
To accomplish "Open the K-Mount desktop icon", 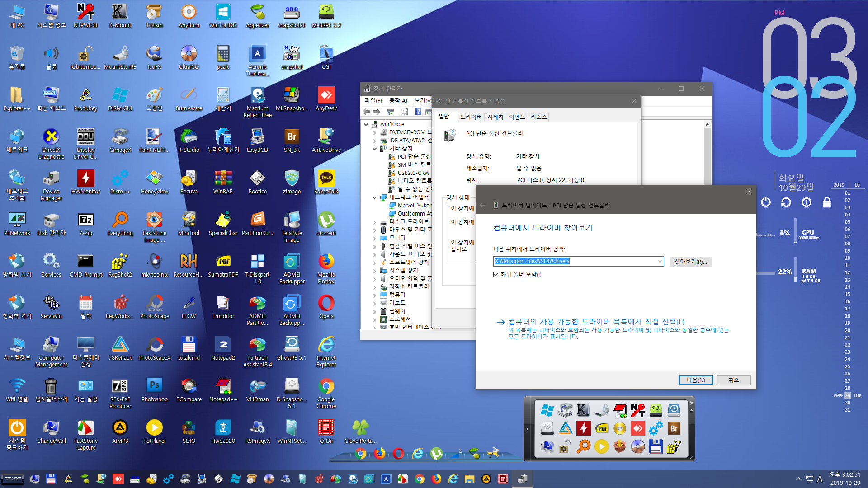I will tap(120, 16).
